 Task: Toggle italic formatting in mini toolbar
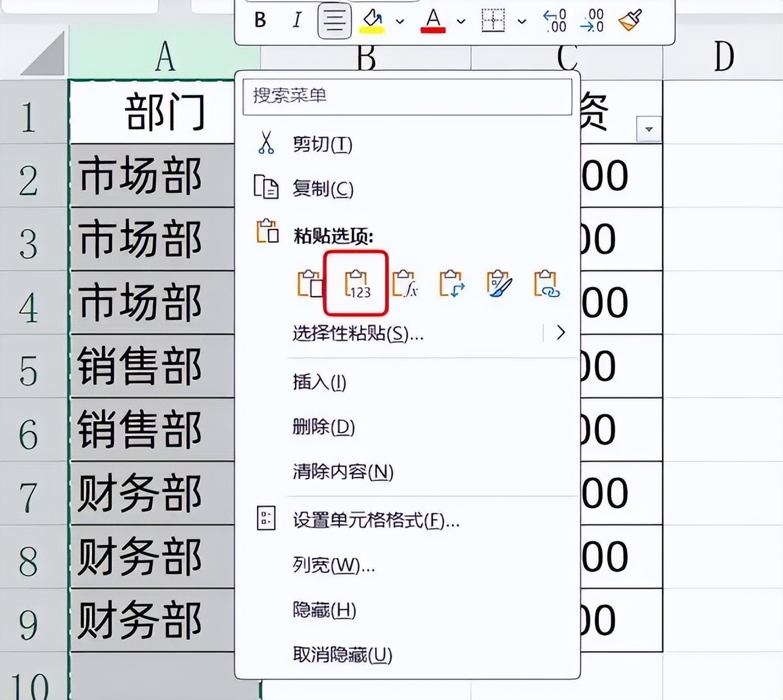(297, 20)
